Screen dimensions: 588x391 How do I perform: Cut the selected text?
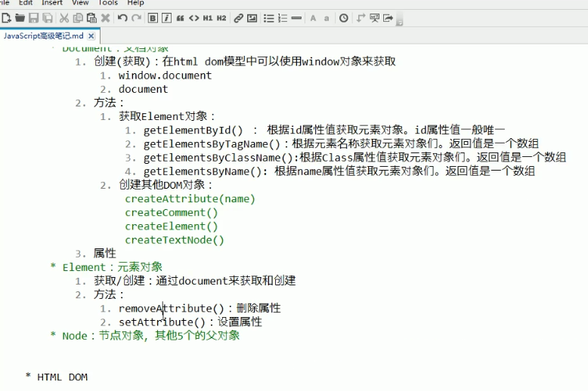click(64, 17)
